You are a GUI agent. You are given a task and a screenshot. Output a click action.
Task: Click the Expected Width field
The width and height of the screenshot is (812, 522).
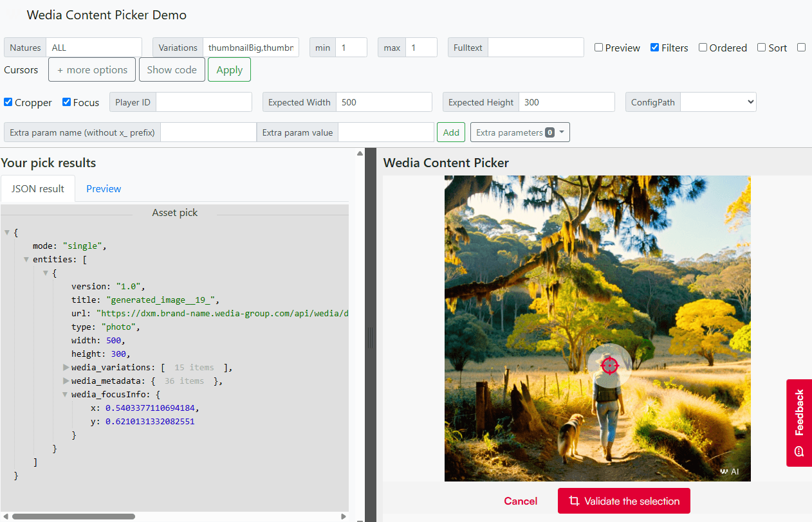(x=384, y=102)
